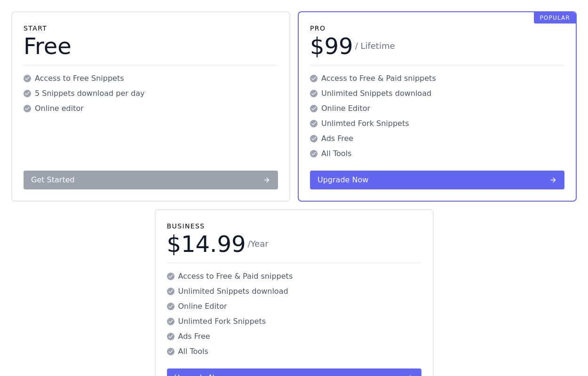Click Pro plan All Tools checkmark icon
Screen dimensions: 588x376
coord(314,154)
